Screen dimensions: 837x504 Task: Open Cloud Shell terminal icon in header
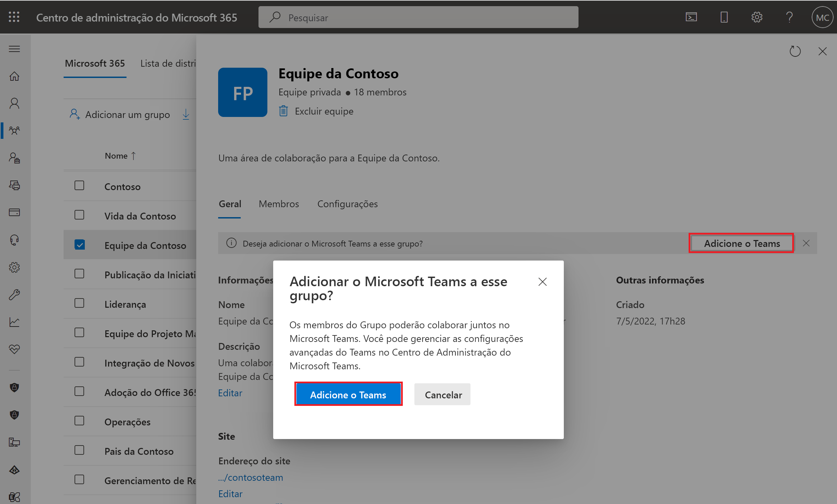click(691, 17)
